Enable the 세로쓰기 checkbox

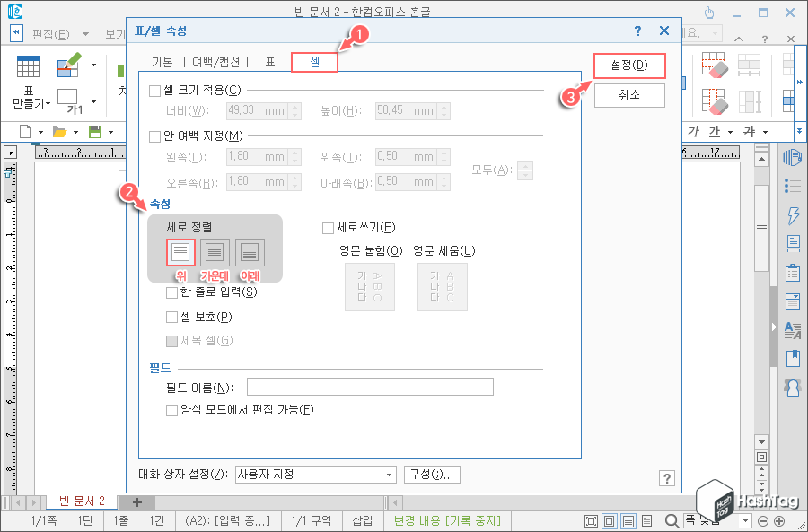tap(328, 228)
